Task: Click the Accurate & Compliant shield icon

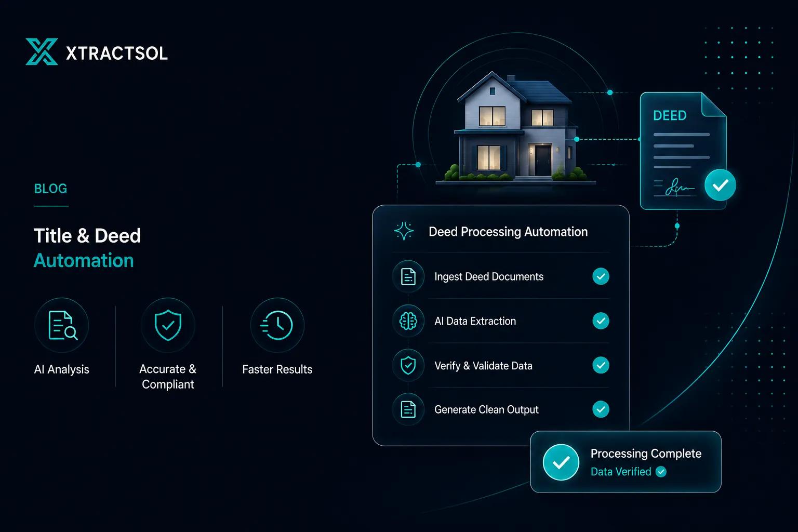Action: 168,325
